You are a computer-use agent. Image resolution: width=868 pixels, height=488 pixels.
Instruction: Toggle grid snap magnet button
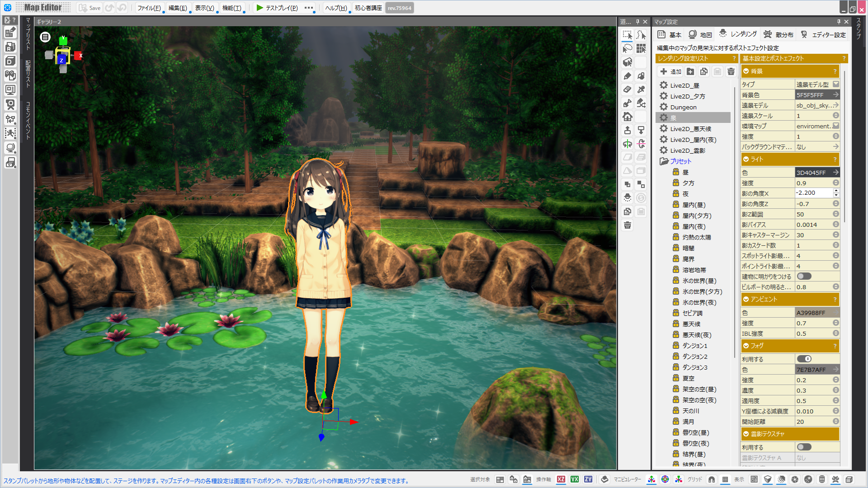[712, 479]
